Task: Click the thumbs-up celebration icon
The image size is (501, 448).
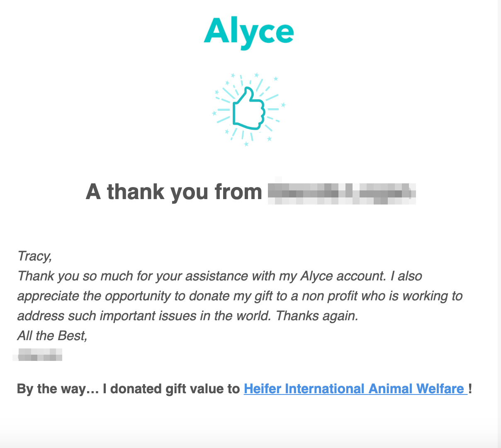Action: [249, 109]
